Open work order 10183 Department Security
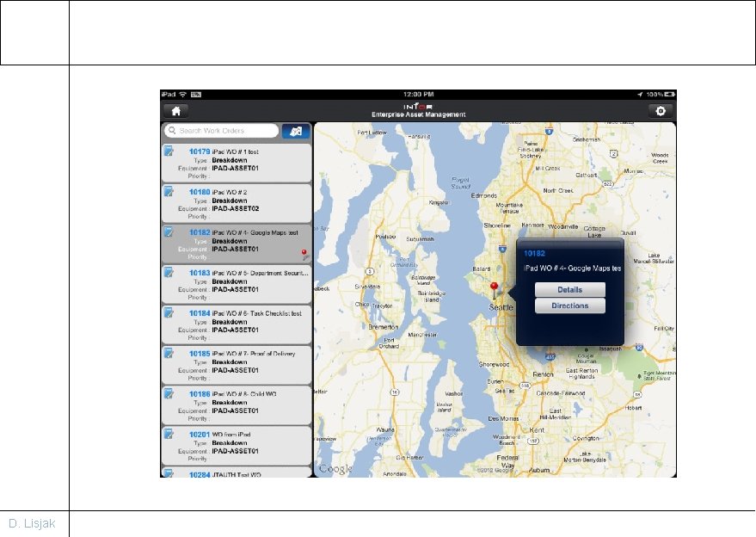This screenshot has width=756, height=537. point(237,284)
